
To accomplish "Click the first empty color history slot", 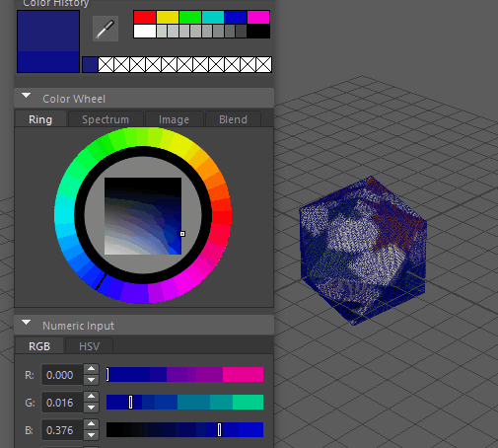I will pyautogui.click(x=106, y=64).
